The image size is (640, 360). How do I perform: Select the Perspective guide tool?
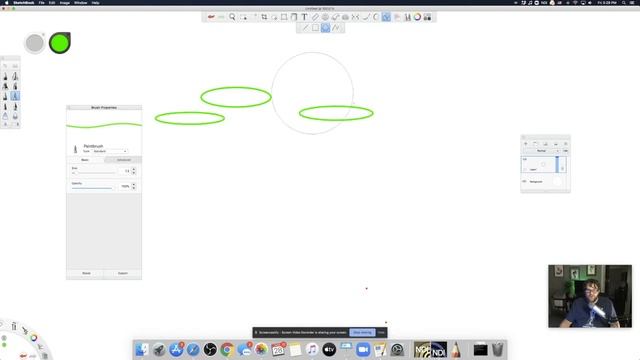pos(345,17)
